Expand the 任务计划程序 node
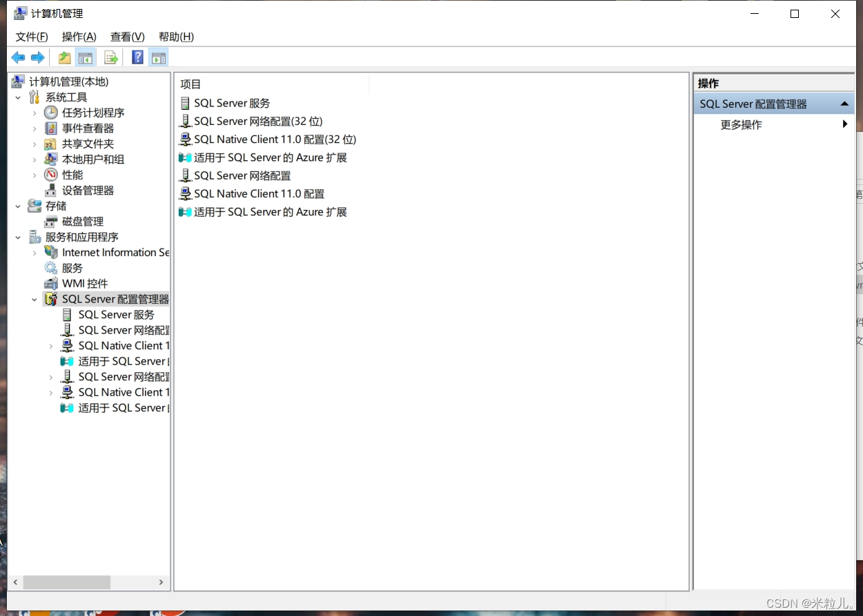 click(35, 113)
